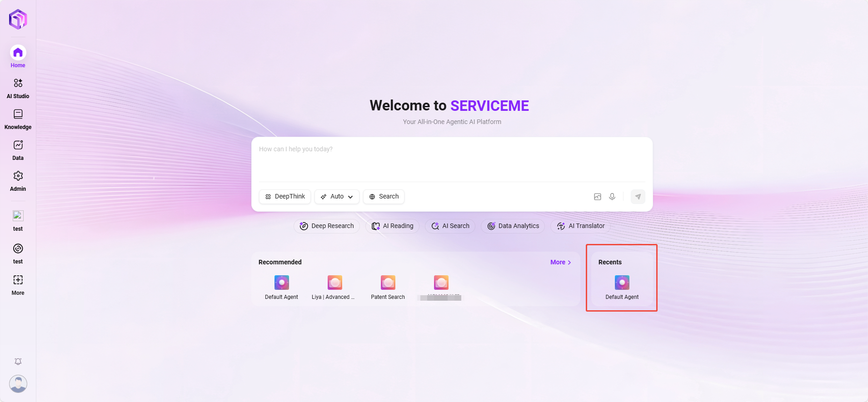Click the notification bell icon
This screenshot has height=402, width=868.
[x=18, y=362]
